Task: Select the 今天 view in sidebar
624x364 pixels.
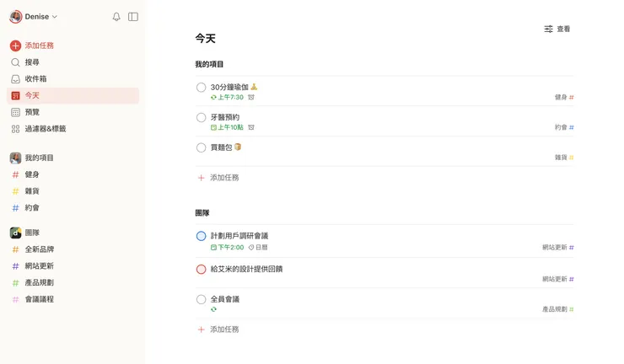Action: pos(32,96)
